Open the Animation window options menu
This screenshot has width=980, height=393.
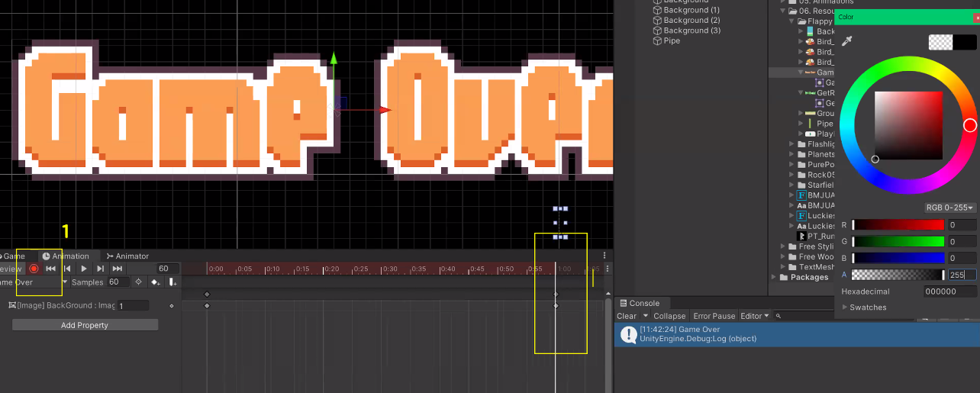[604, 256]
